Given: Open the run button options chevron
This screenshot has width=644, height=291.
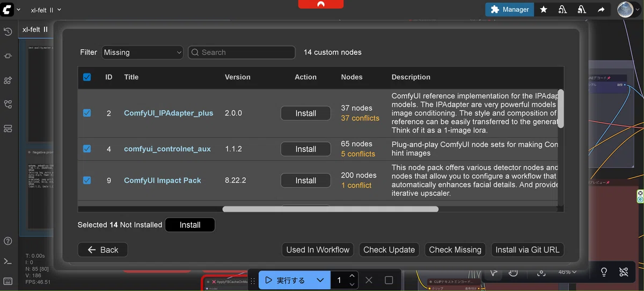Looking at the screenshot, I should click(320, 280).
